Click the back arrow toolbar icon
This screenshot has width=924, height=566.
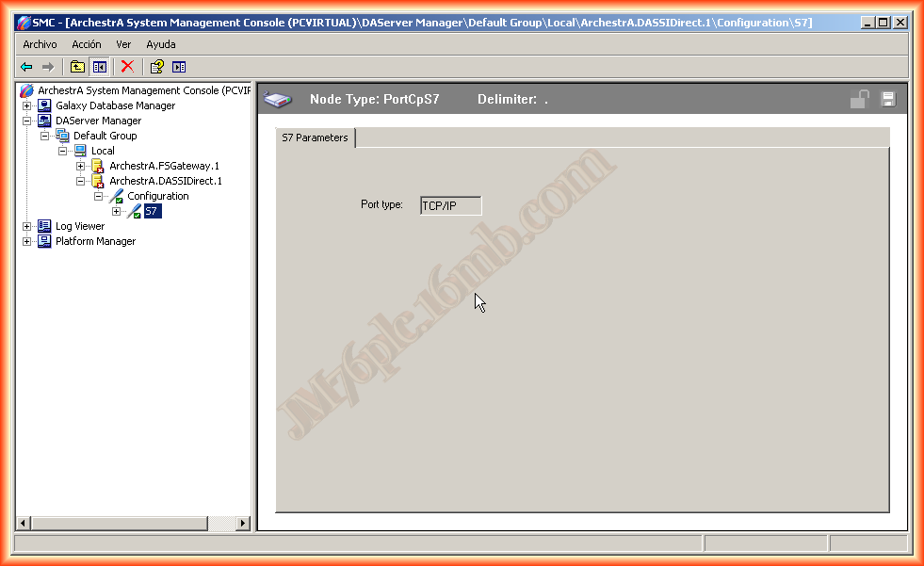coord(26,67)
